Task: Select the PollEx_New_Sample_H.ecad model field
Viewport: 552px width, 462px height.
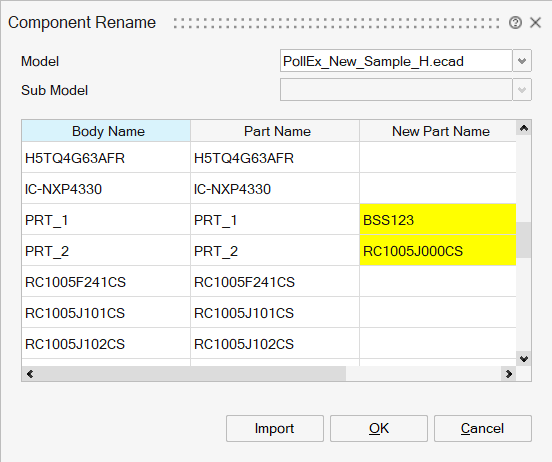Action: click(x=396, y=61)
